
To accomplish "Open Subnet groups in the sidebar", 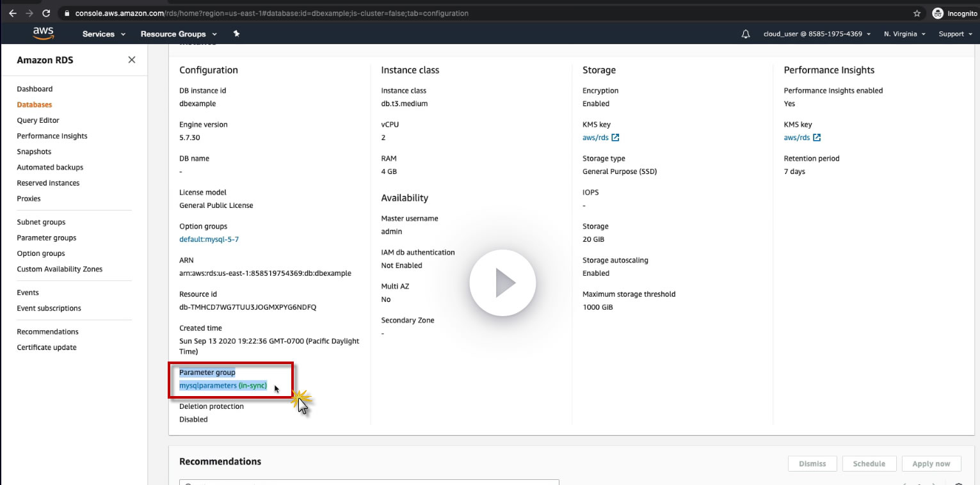I will click(41, 222).
